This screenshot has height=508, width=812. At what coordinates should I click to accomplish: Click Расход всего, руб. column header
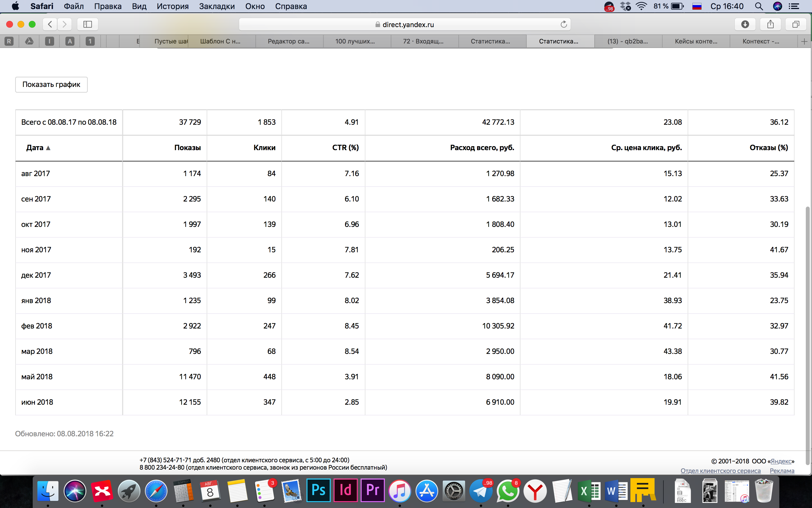[x=482, y=148]
